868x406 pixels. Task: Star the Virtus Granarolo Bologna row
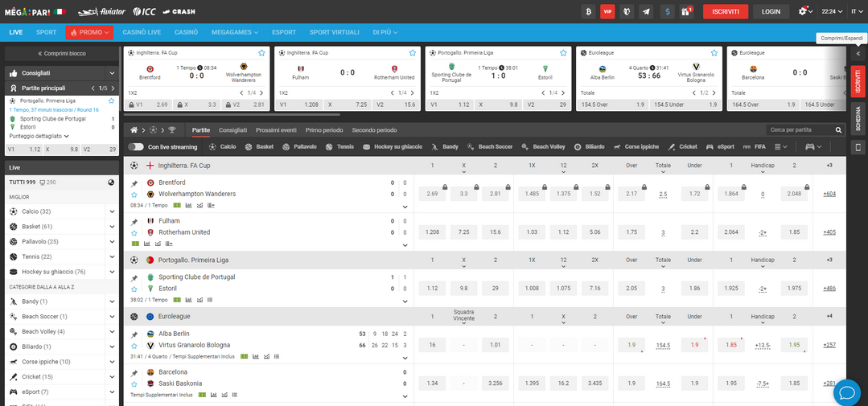(x=134, y=346)
